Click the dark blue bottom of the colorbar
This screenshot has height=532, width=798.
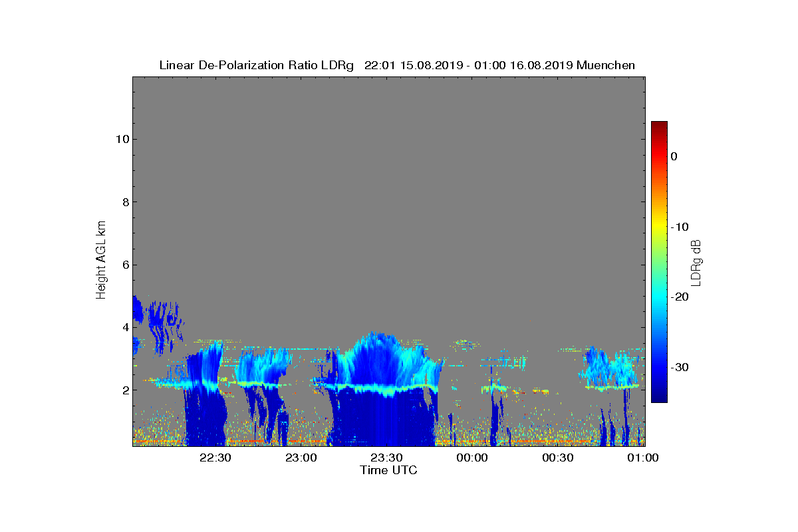(x=659, y=397)
